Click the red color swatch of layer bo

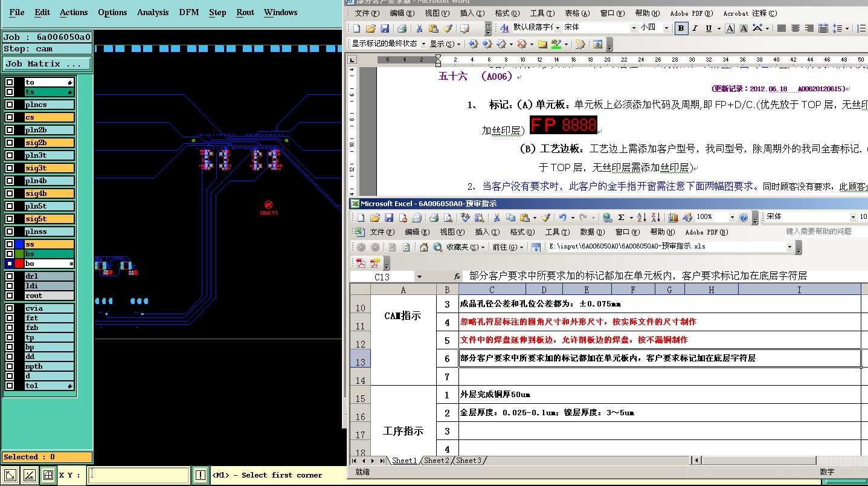19,264
